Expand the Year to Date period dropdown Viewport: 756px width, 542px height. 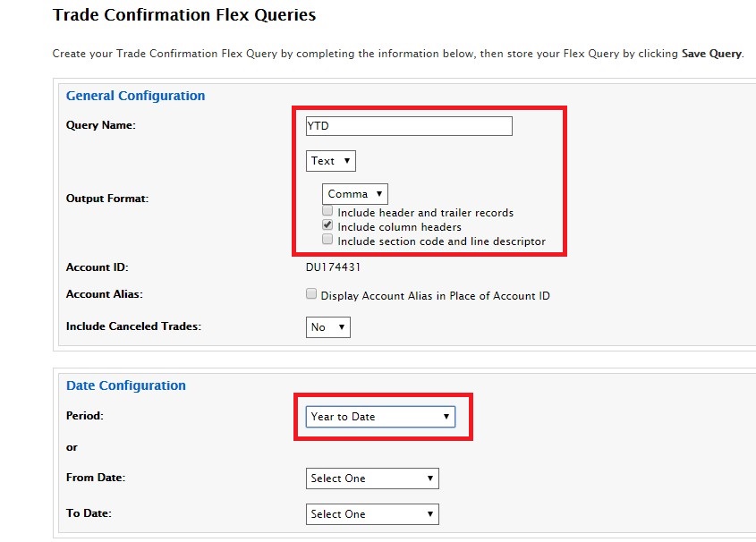pos(379,417)
